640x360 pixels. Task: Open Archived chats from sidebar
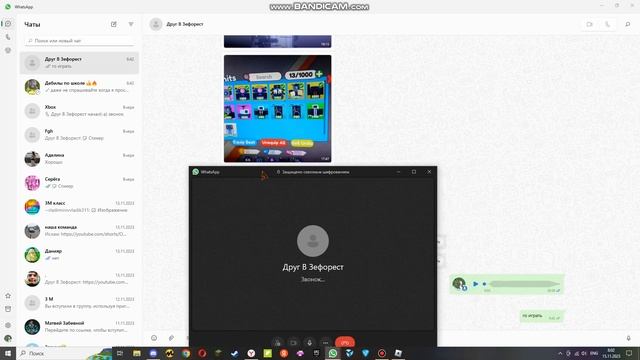pyautogui.click(x=8, y=309)
